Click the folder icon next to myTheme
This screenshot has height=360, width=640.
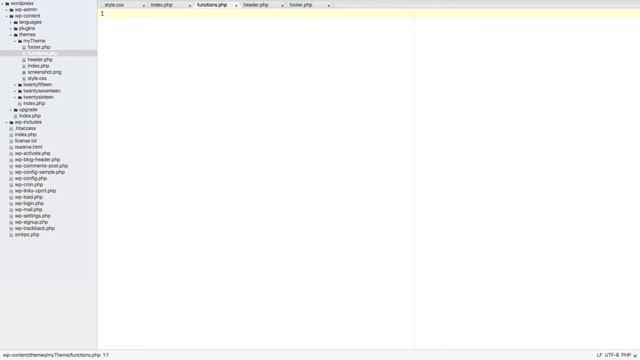[20, 41]
